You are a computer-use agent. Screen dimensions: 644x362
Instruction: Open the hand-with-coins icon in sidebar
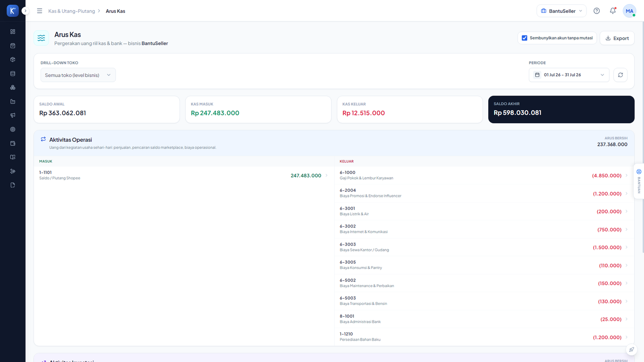tap(12, 171)
